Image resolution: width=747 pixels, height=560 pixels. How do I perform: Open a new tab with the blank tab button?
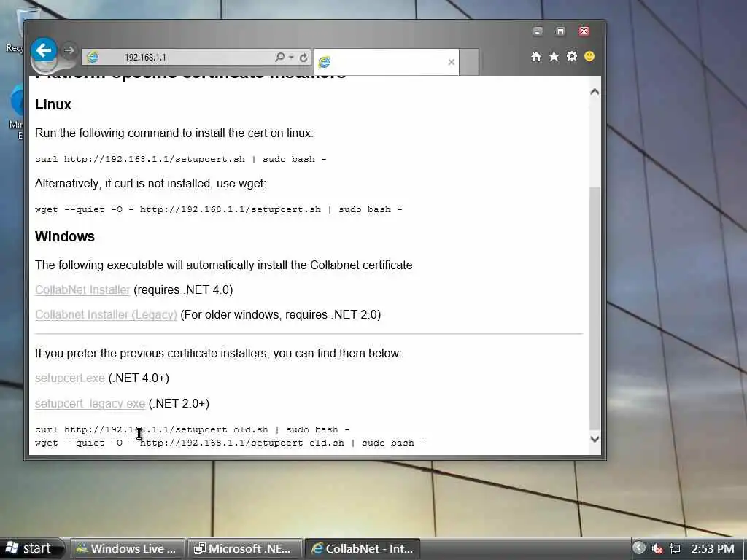[469, 62]
